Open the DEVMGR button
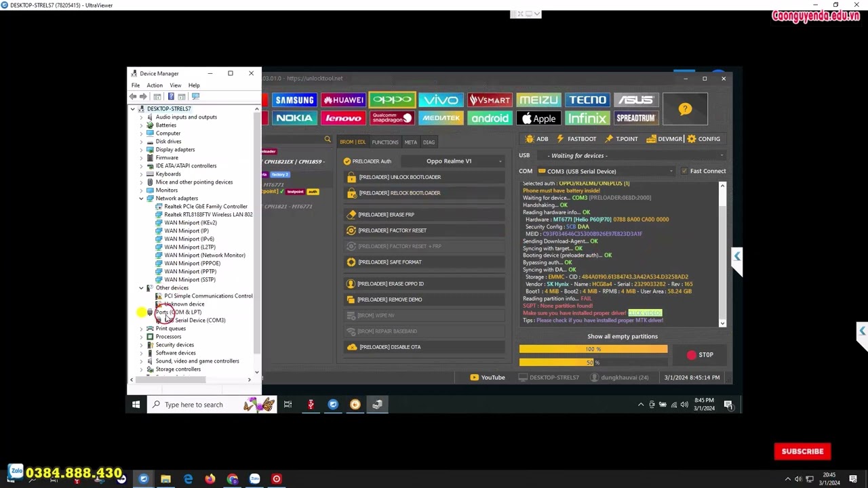The image size is (868, 488). (665, 139)
